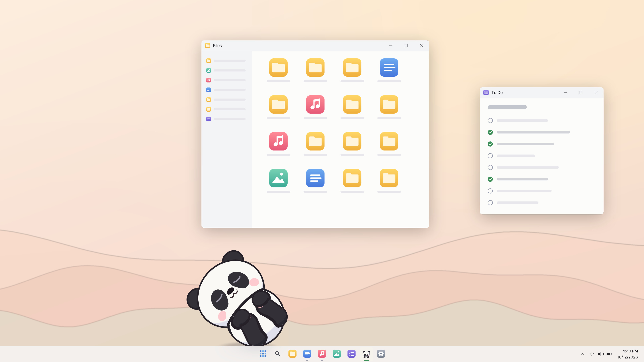Open the blue document file in Files' bottom row
644x362 pixels.
click(315, 178)
